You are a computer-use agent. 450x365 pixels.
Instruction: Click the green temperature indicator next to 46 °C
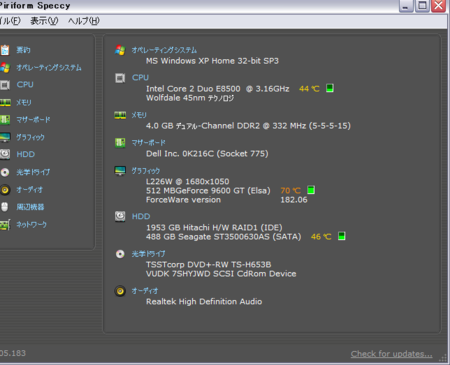tap(342, 236)
